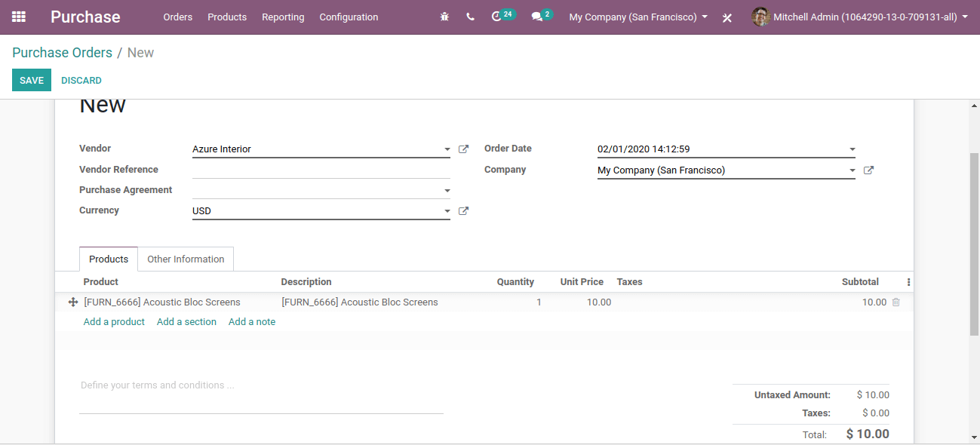Click the Unit Price column header
The height and width of the screenshot is (445, 980).
(582, 282)
